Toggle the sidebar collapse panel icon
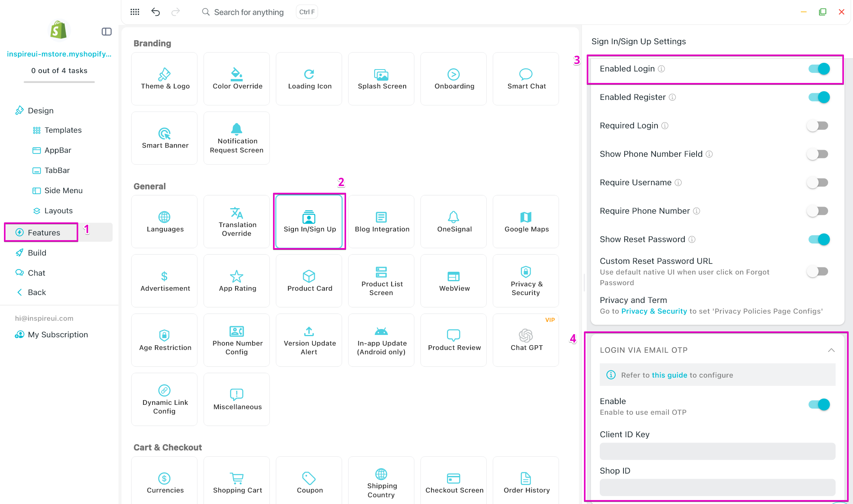Screen dimensions: 853x504 coord(107,32)
